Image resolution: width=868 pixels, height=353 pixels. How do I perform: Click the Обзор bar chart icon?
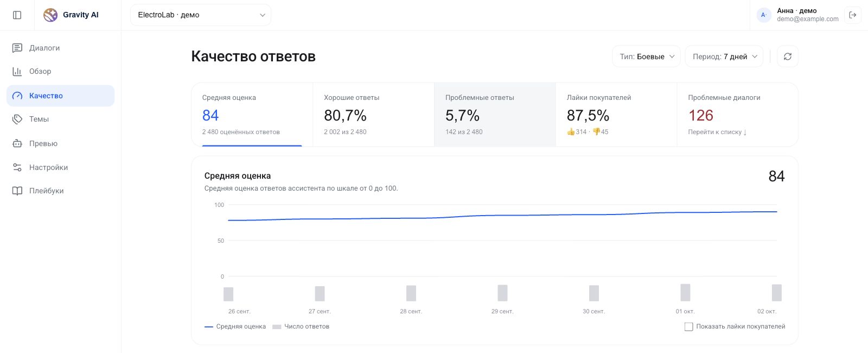pyautogui.click(x=17, y=71)
